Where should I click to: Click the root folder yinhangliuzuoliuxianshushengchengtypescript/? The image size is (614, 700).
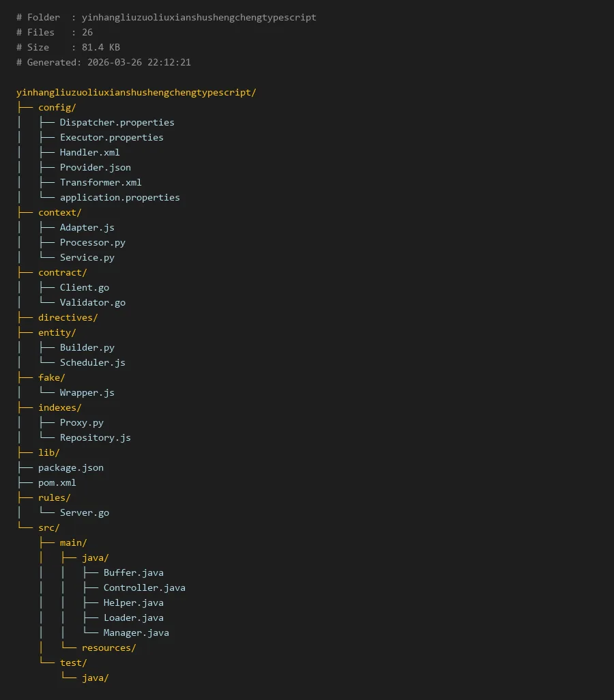tap(136, 92)
